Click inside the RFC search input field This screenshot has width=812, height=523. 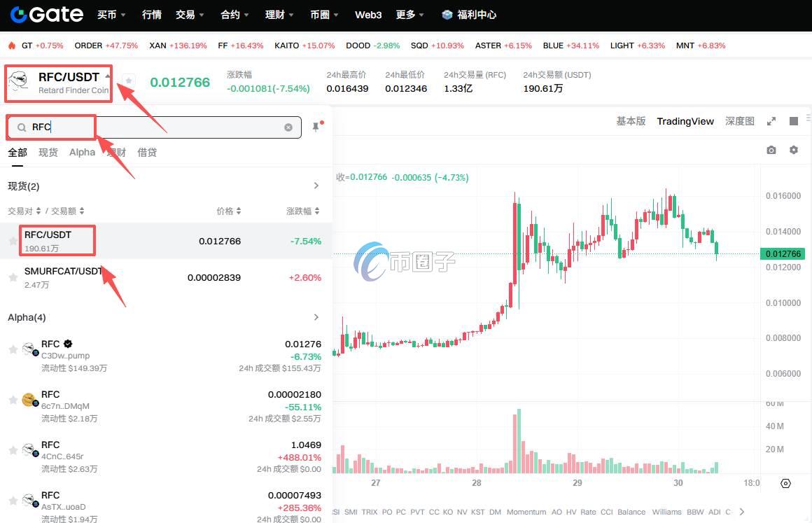140,127
